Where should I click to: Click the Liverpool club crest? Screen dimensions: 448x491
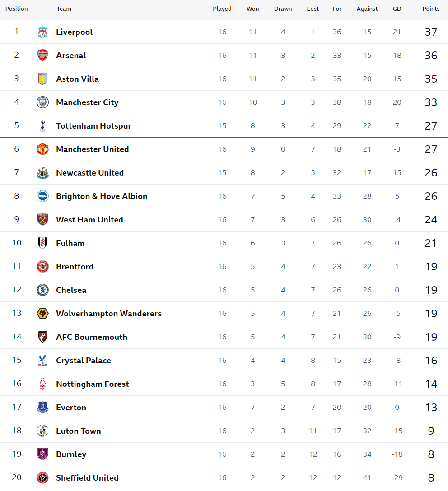point(42,32)
